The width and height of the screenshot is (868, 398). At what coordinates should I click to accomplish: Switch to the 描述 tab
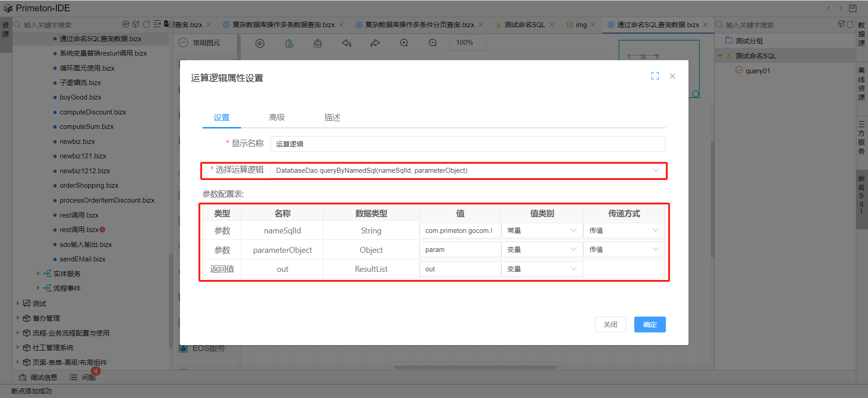[332, 118]
